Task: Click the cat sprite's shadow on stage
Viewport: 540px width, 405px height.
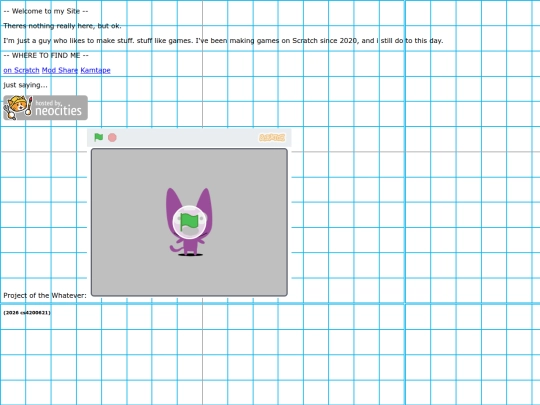Action: [190, 255]
